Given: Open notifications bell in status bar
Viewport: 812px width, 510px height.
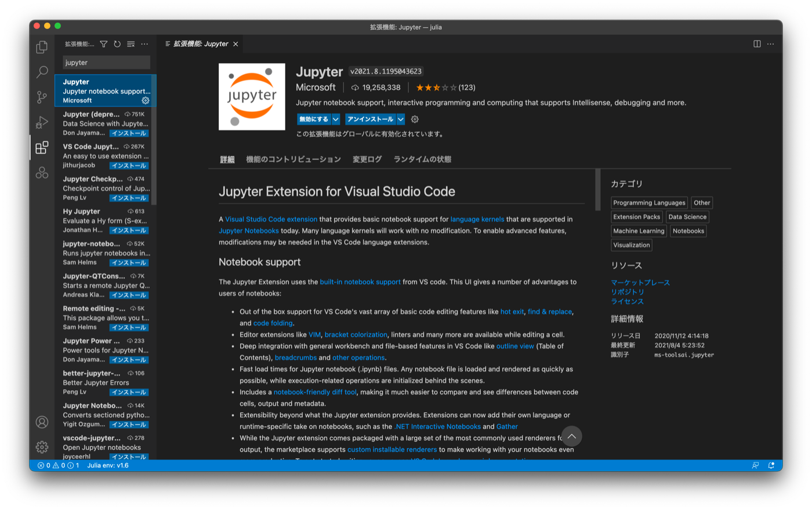Looking at the screenshot, I should pos(771,465).
